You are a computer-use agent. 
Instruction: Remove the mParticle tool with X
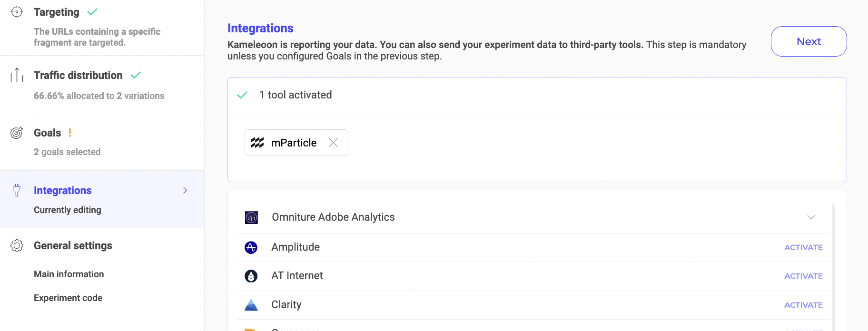[x=333, y=143]
